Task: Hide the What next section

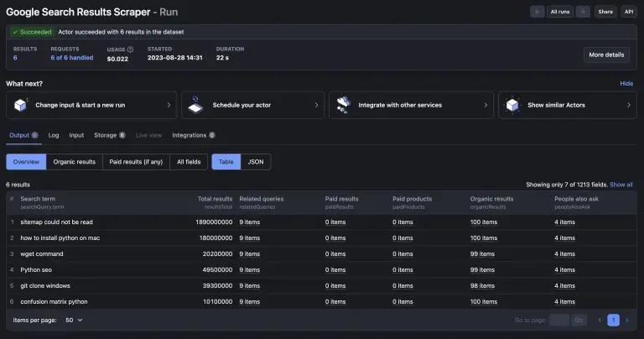Action: 626,84
